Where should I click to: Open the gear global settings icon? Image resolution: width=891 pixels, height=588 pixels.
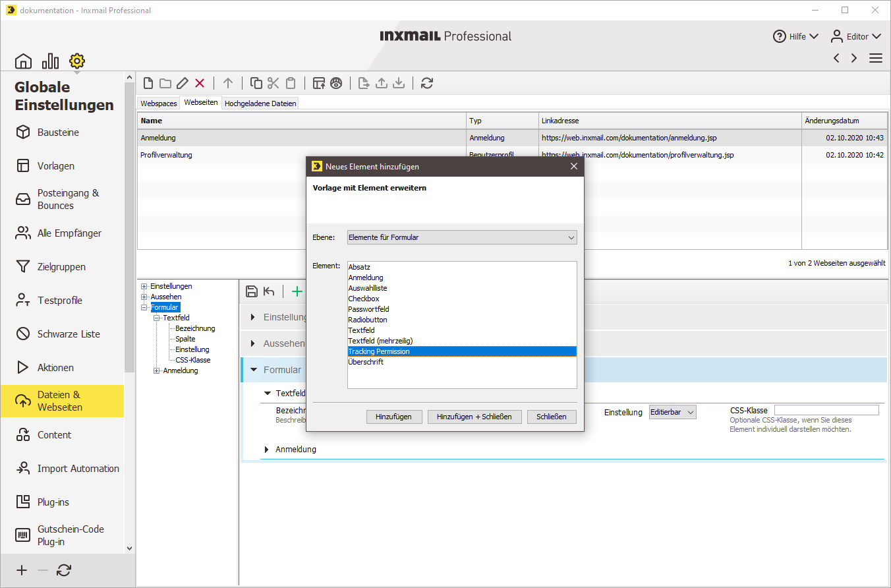(77, 61)
